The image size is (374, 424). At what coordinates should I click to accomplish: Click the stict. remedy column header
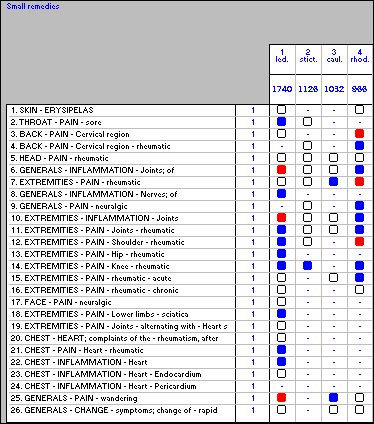coord(308,56)
